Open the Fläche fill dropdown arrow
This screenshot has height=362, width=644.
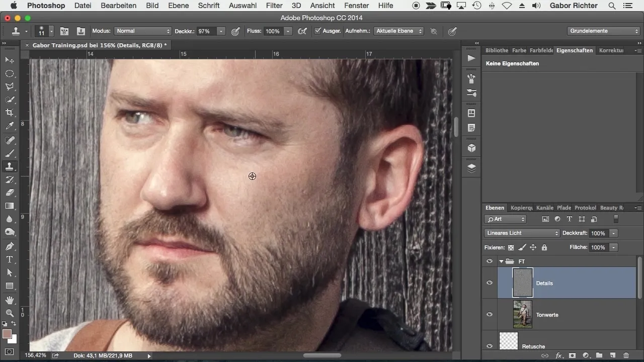tap(613, 247)
